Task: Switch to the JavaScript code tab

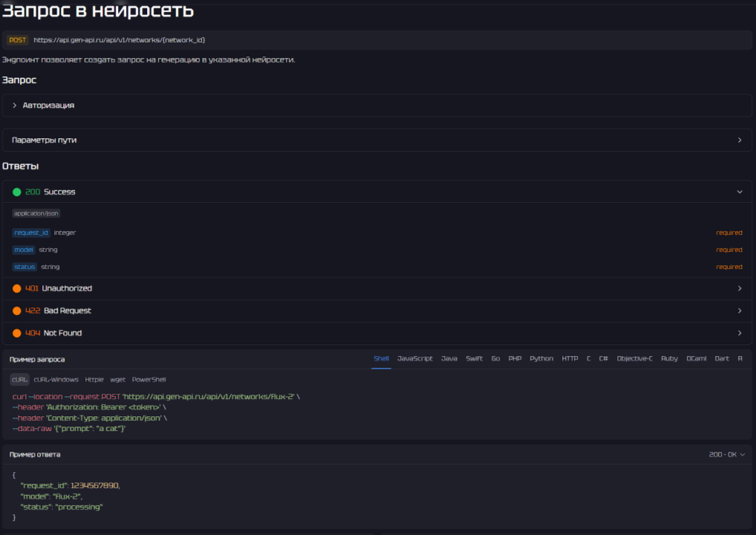Action: (x=414, y=358)
